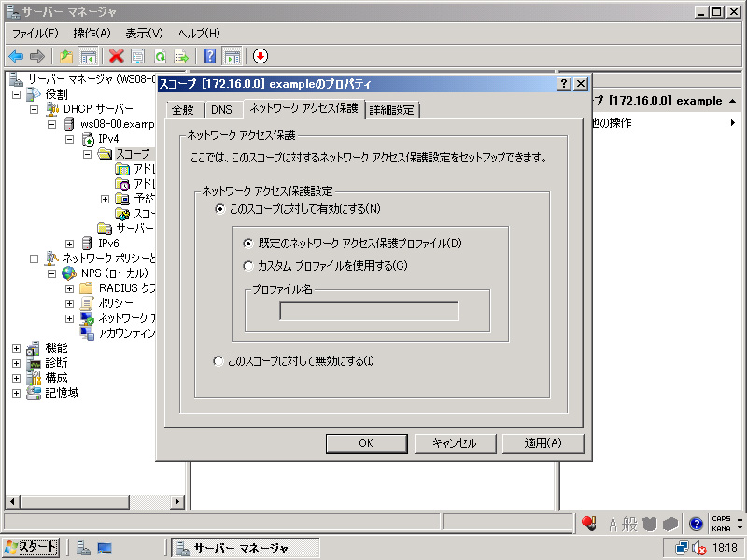Click the red down-arrow toolbar icon
Image resolution: width=747 pixels, height=560 pixels.
[x=261, y=56]
